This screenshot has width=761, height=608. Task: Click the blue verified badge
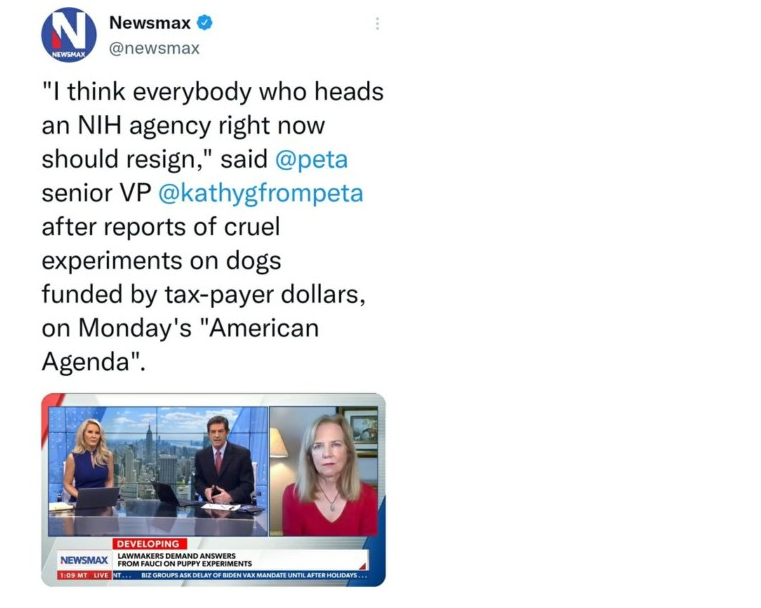point(204,22)
